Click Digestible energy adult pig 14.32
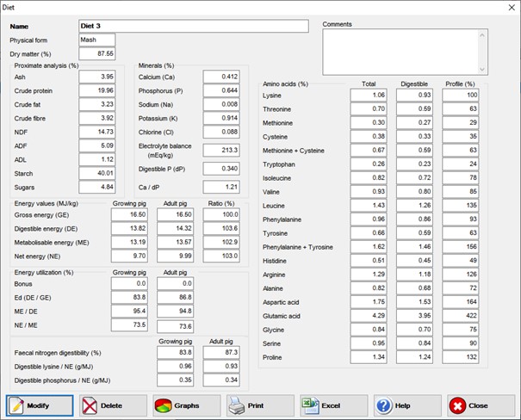The width and height of the screenshot is (521, 420). pos(175,228)
